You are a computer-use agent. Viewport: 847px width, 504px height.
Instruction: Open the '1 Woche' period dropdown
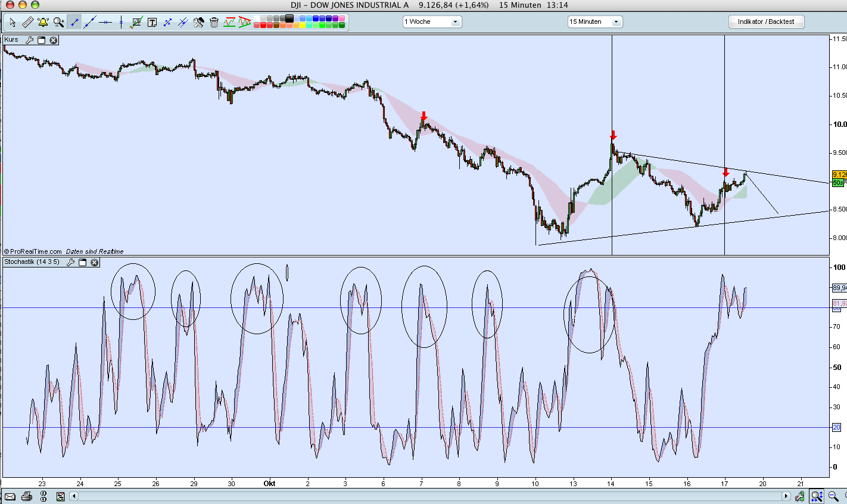point(432,22)
